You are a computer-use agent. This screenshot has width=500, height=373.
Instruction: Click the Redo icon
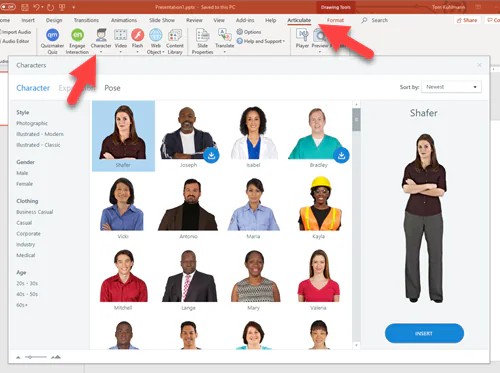click(x=50, y=7)
